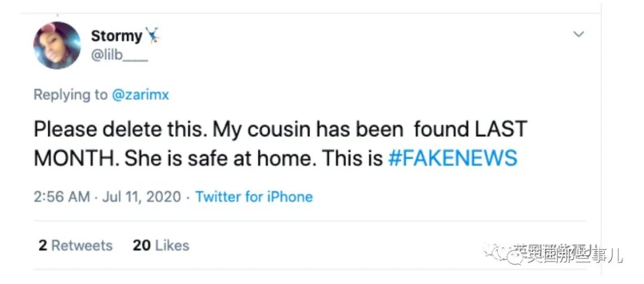Click the 'My cousin has been' text
The height and width of the screenshot is (284, 644).
click(309, 129)
